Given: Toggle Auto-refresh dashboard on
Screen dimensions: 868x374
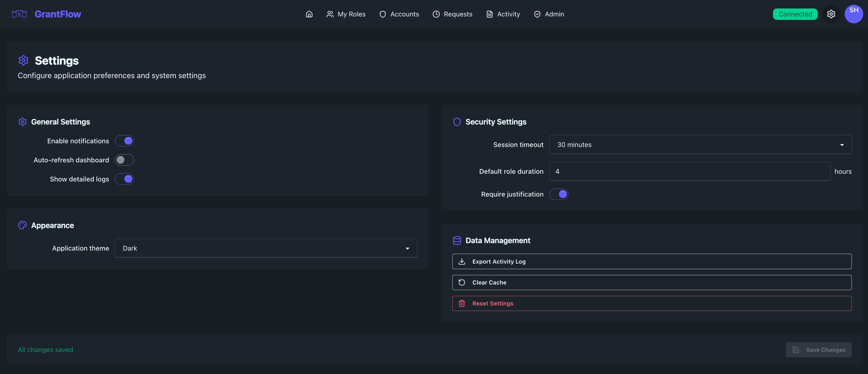Looking at the screenshot, I should 124,160.
